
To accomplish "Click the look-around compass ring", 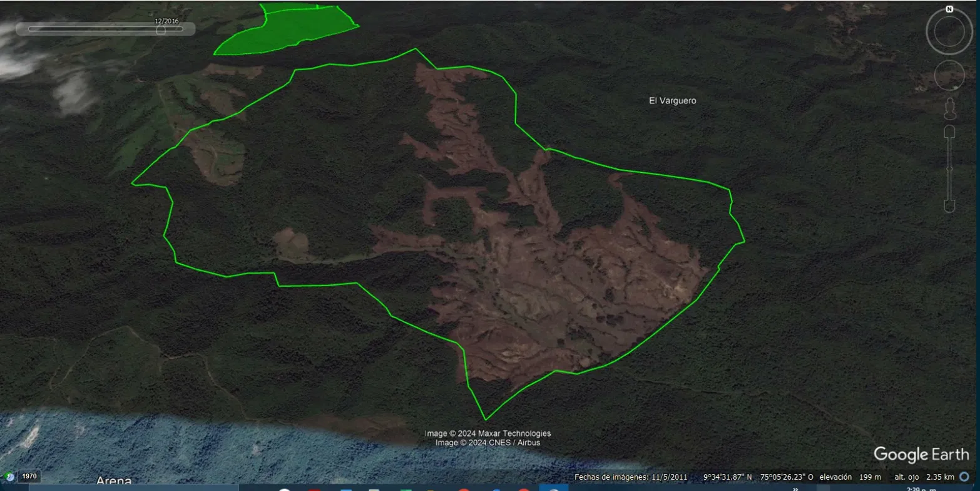I will tap(949, 31).
